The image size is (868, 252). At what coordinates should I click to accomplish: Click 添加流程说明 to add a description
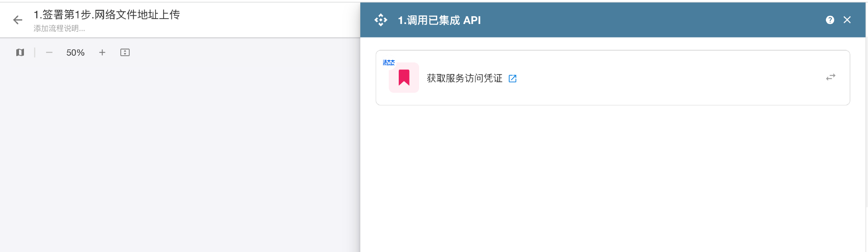tap(59, 29)
